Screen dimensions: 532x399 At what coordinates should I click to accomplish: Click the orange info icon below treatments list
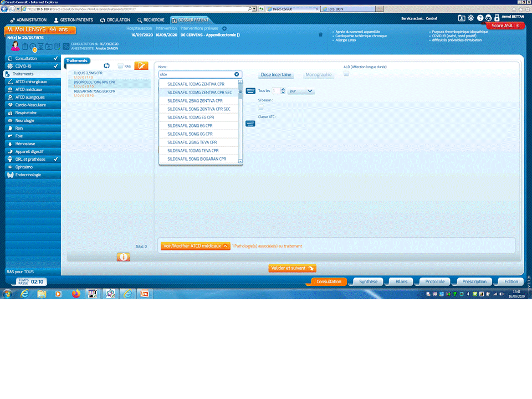coord(123,257)
